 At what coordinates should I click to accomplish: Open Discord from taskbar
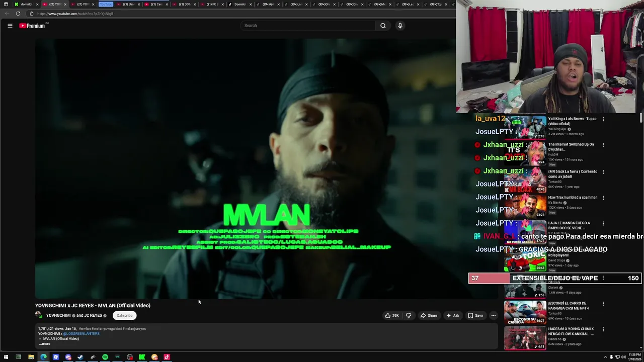click(68, 357)
